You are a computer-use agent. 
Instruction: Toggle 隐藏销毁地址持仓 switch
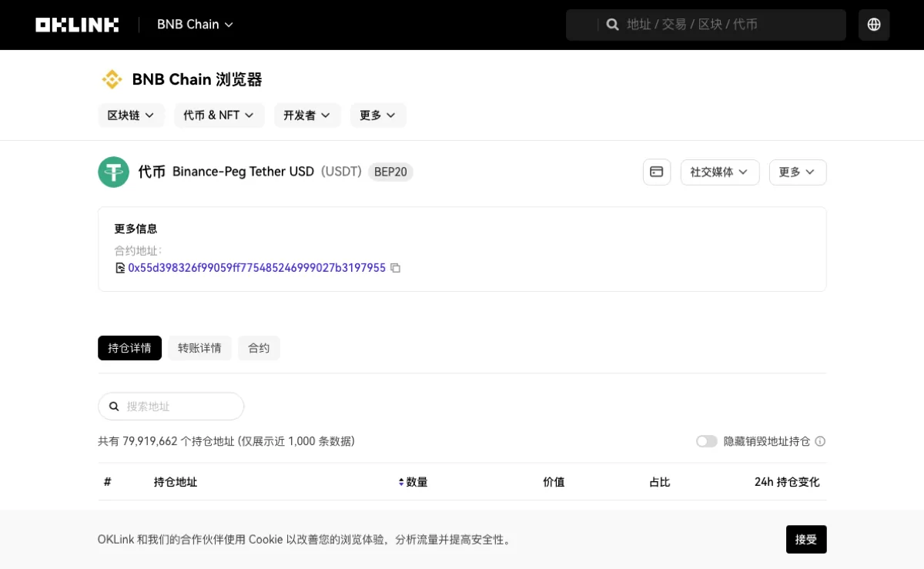706,441
